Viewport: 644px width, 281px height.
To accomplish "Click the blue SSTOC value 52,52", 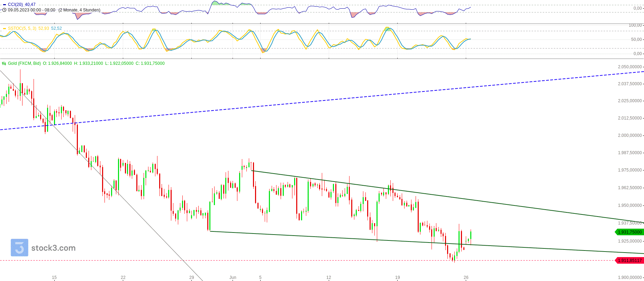I will 56,28.
